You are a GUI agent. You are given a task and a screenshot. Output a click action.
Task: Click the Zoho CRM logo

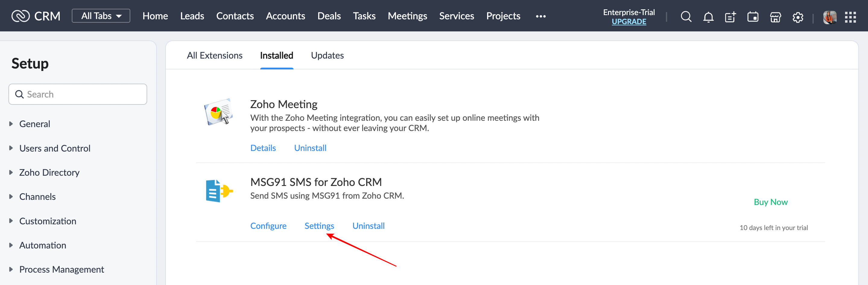(36, 16)
